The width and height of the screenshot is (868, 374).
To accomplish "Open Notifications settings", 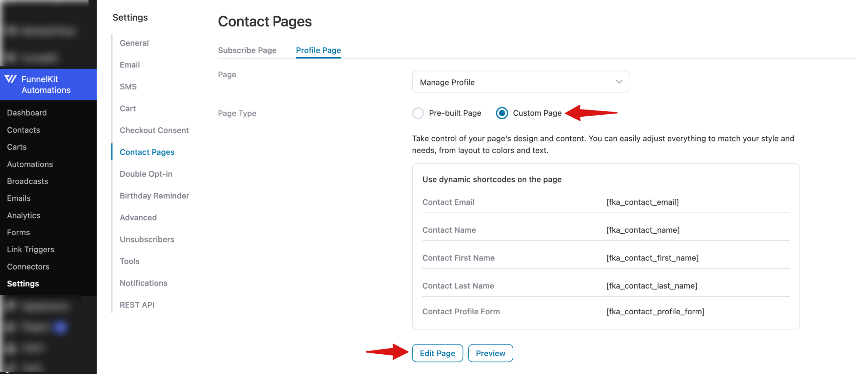I will [143, 283].
